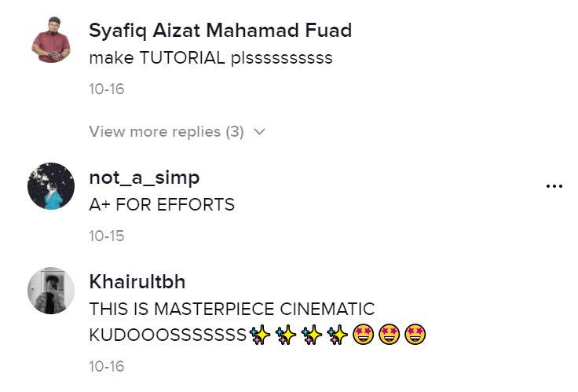Click the last star-struck face emoji

click(x=415, y=335)
